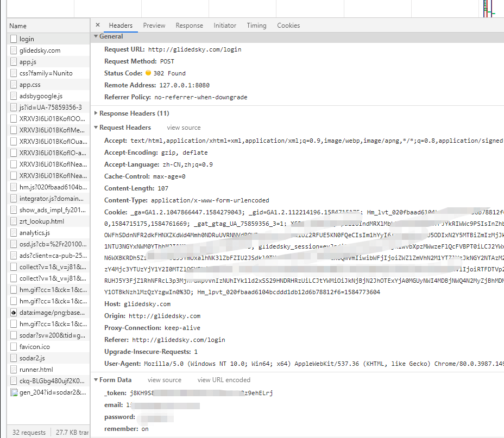Switch to the Headers tab
Screen dimensions: 504x438
pyautogui.click(x=121, y=26)
